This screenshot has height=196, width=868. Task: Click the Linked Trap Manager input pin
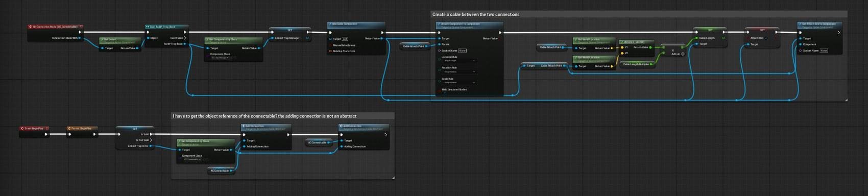pyautogui.click(x=272, y=38)
